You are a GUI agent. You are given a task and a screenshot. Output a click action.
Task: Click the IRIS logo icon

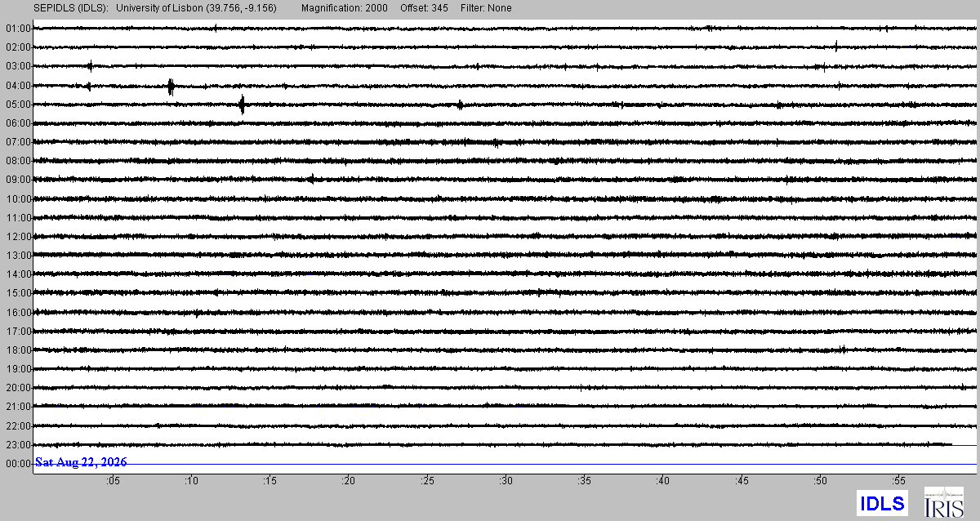(943, 502)
